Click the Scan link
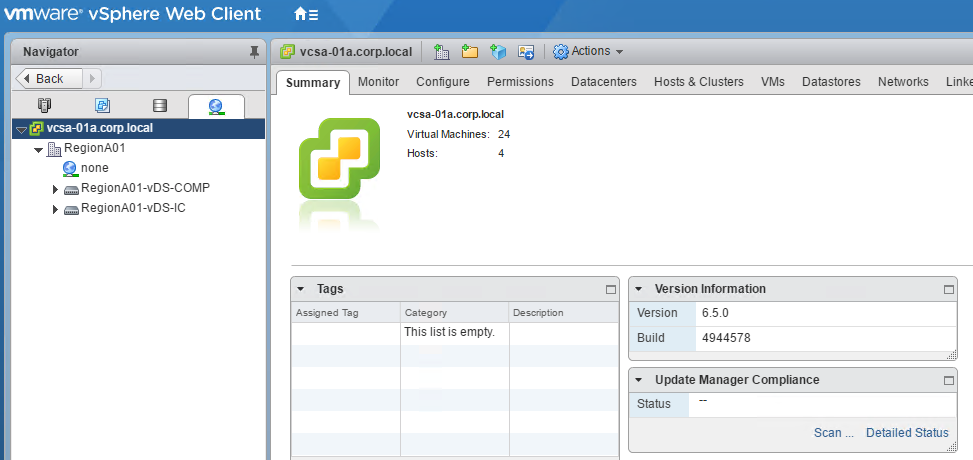 coord(834,433)
